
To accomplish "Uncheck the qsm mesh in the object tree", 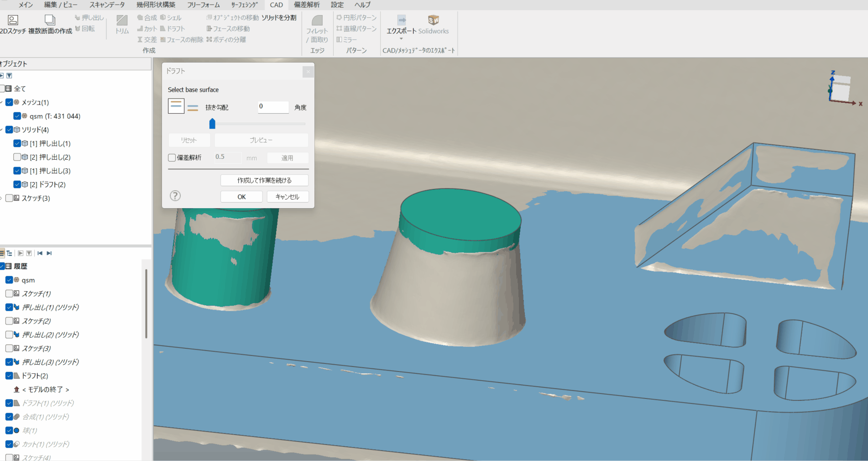I will (17, 116).
